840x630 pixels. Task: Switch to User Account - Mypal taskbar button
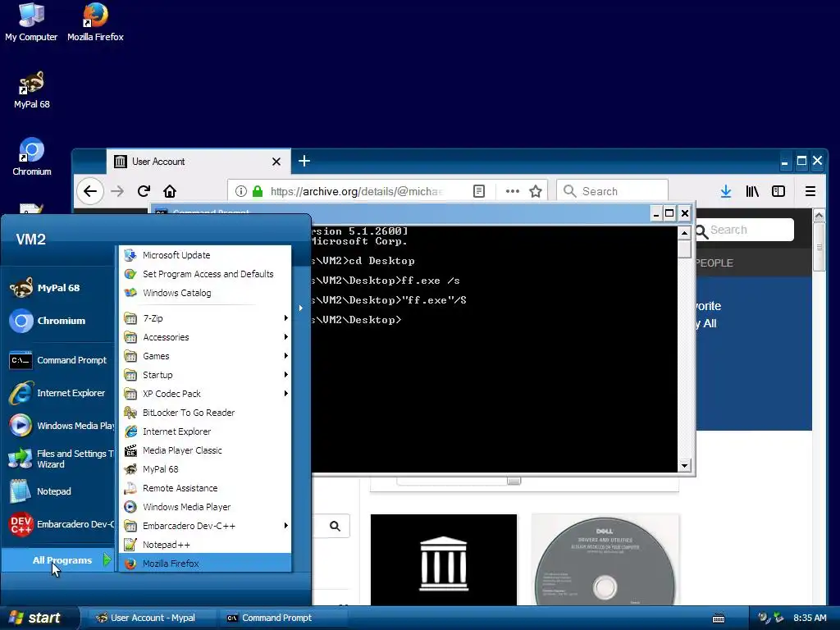[152, 618]
